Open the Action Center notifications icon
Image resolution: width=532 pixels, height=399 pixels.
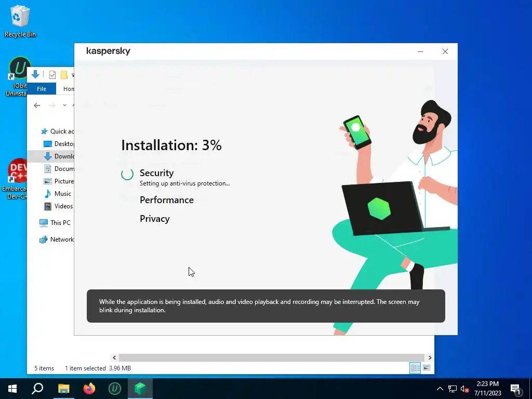tap(516, 390)
